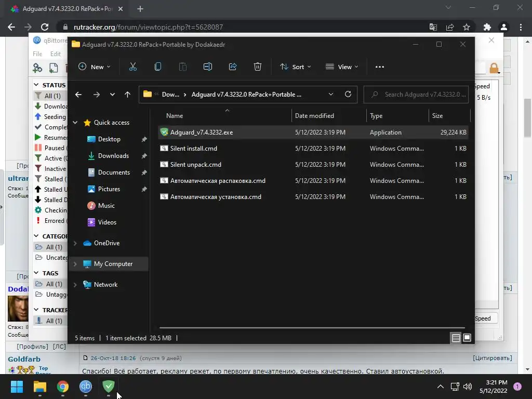Collapse the Quick access tree node

pyautogui.click(x=75, y=123)
